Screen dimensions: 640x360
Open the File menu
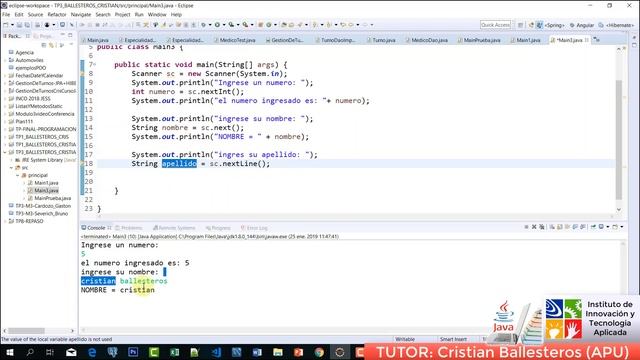tap(6, 14)
